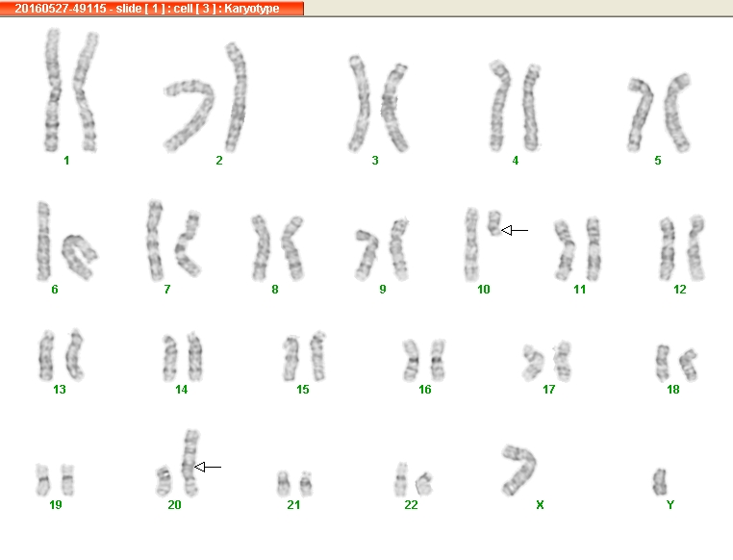Click the chromosome 16 pair

click(424, 360)
